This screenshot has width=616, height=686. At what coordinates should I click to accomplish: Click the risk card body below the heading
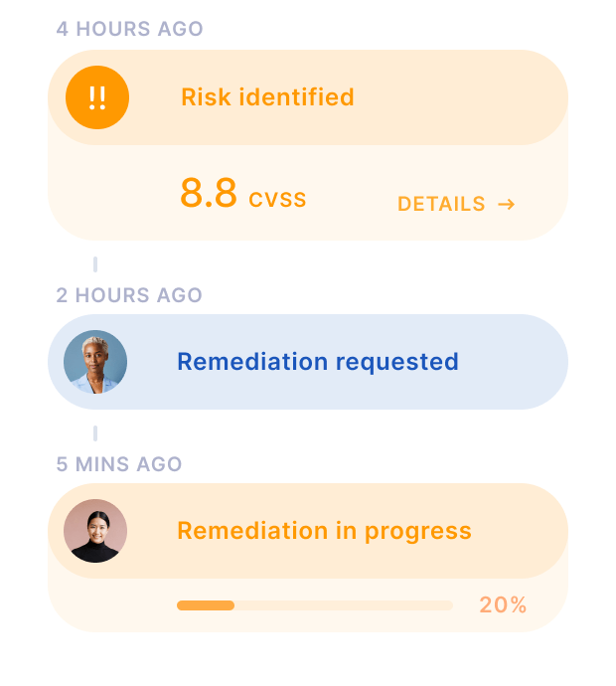coord(308,193)
